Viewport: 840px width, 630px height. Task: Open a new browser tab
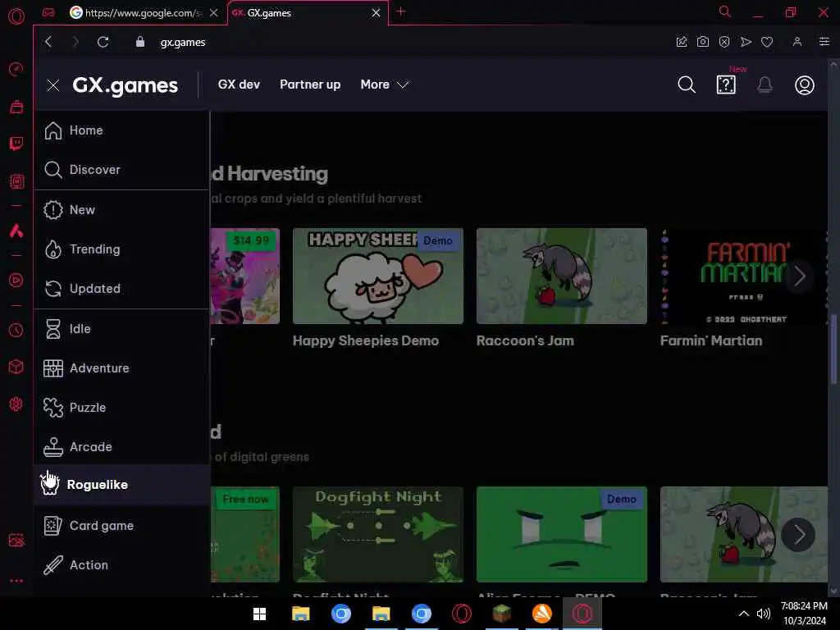tap(400, 11)
